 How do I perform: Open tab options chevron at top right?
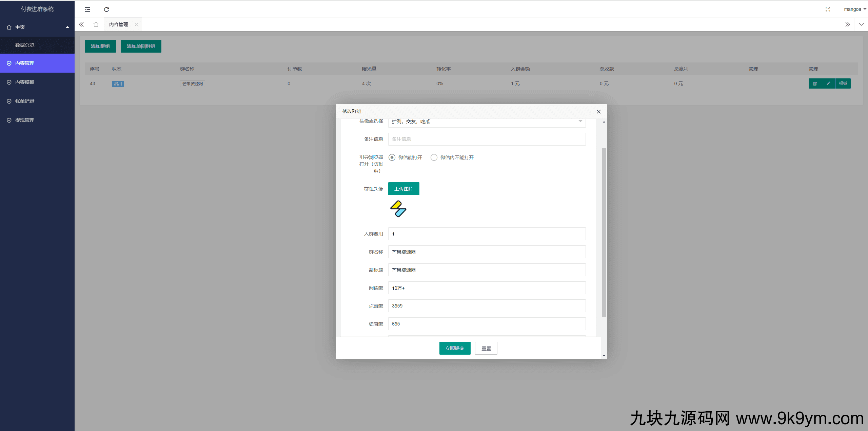861,24
